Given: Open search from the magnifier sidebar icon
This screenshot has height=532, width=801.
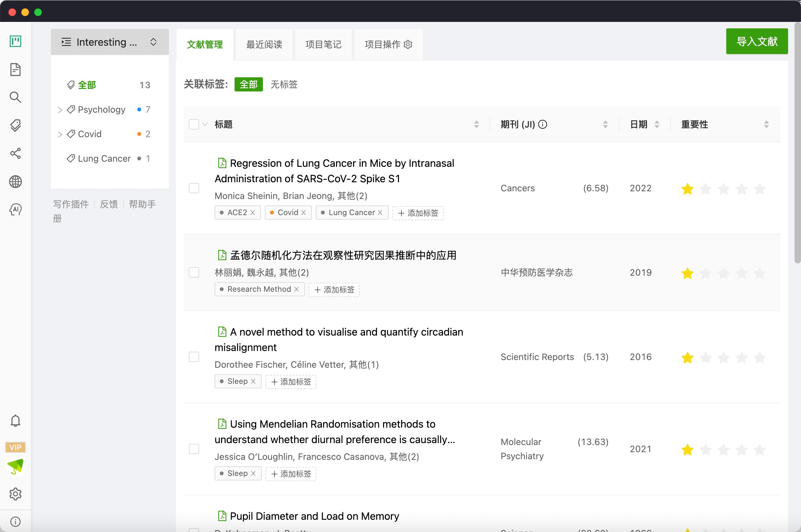Looking at the screenshot, I should point(15,97).
